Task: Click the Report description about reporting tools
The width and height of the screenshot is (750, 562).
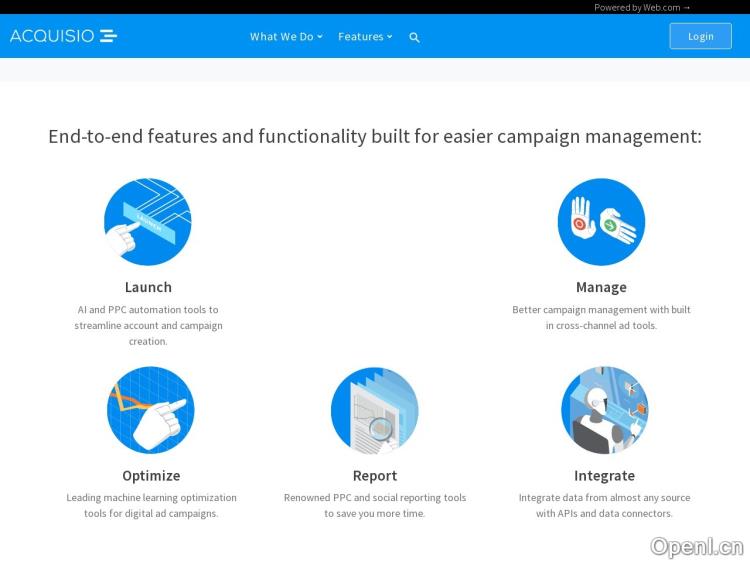Action: point(375,505)
